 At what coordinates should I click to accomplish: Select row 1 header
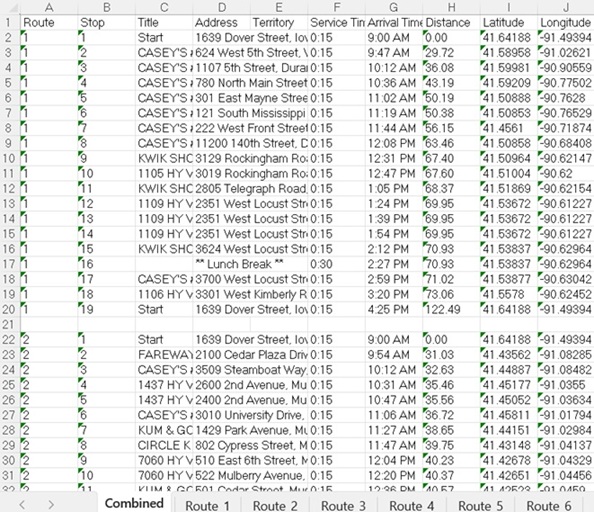point(9,22)
